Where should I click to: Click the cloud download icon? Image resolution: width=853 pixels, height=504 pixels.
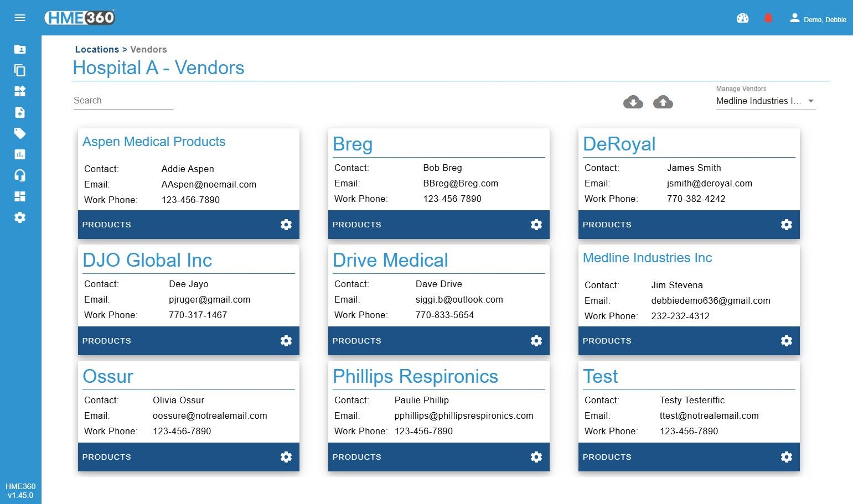coord(633,102)
